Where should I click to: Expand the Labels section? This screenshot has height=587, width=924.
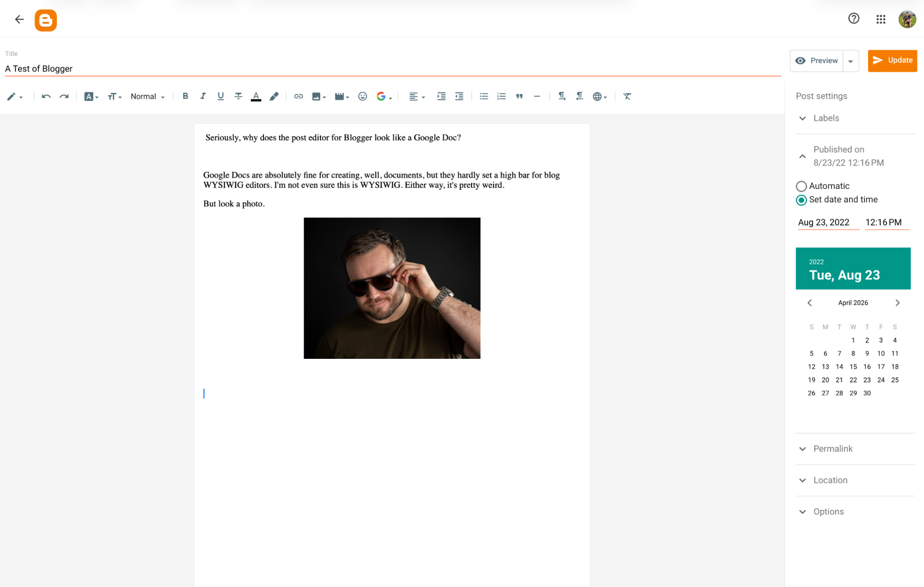pos(802,118)
